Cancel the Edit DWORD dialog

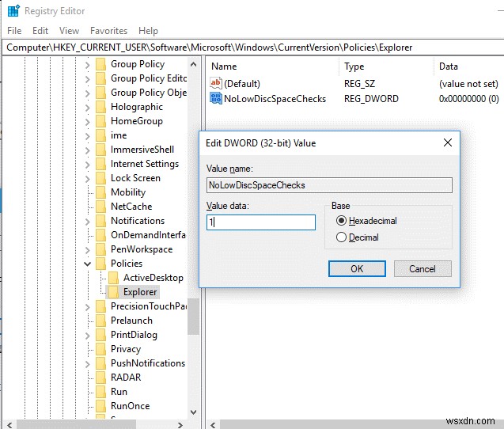[x=423, y=268]
